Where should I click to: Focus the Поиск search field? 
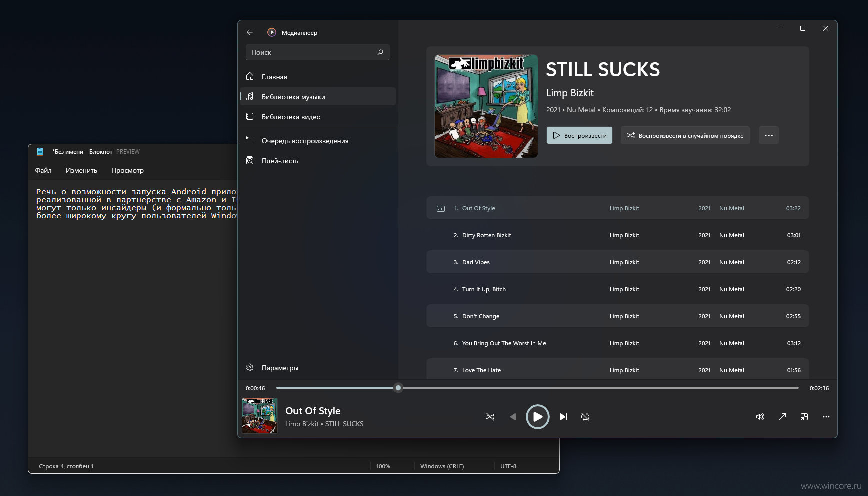[317, 52]
